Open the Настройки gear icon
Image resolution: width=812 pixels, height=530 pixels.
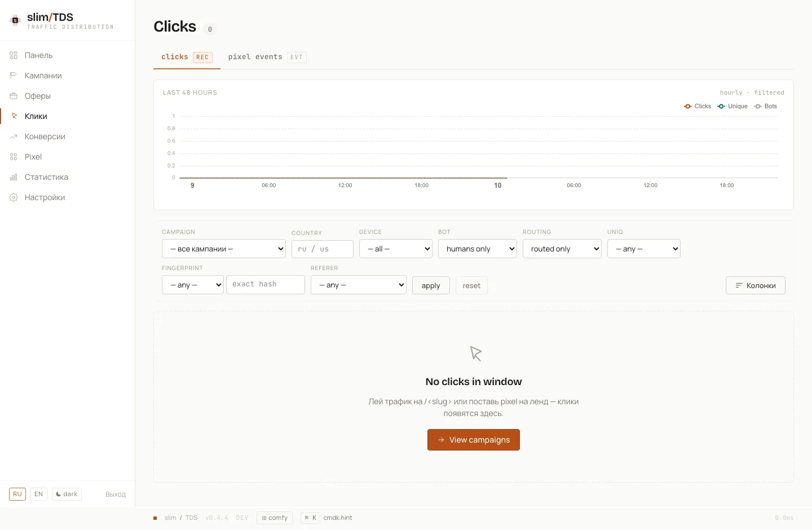tap(14, 197)
